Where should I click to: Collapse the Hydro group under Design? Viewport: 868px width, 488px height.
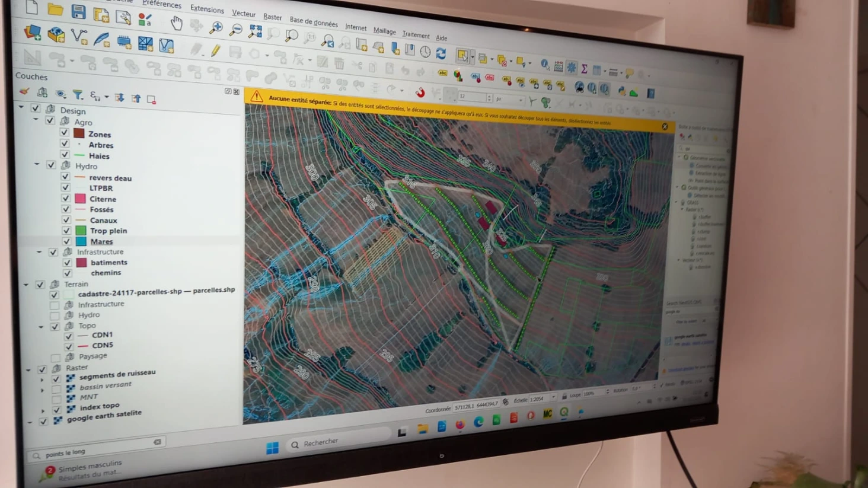pyautogui.click(x=37, y=164)
